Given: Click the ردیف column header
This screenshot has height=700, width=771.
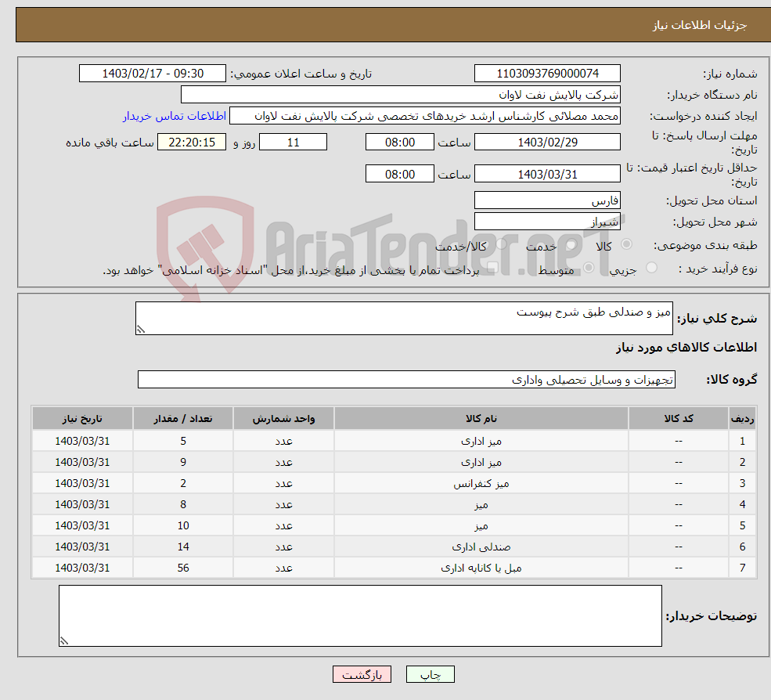Looking at the screenshot, I should (742, 419).
